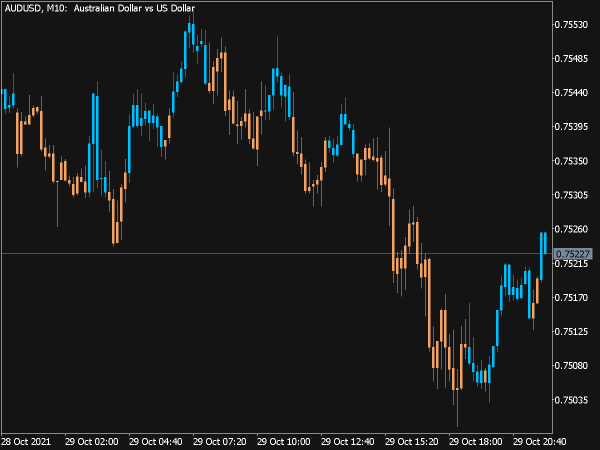Screen dimensions: 600x450
Task: Click the 29 Oct 12:40 time label
Action: pos(347,442)
